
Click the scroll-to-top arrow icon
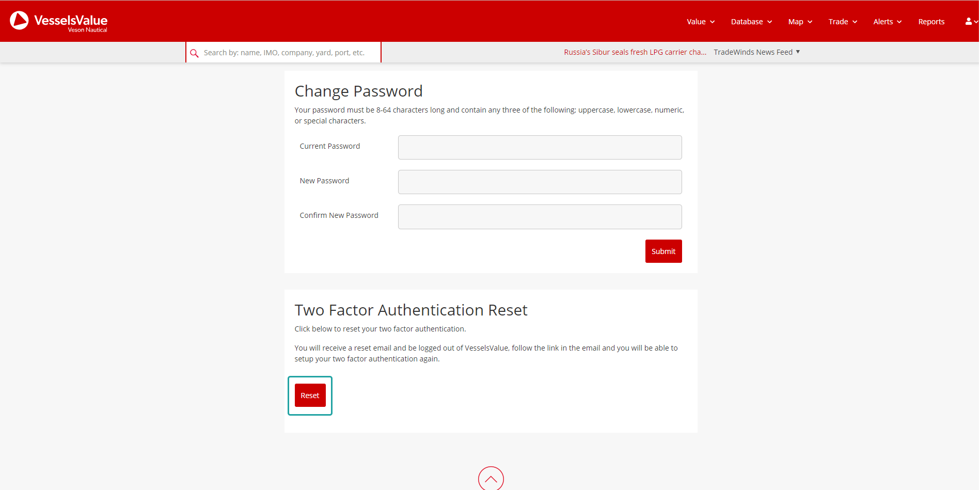coord(491,479)
